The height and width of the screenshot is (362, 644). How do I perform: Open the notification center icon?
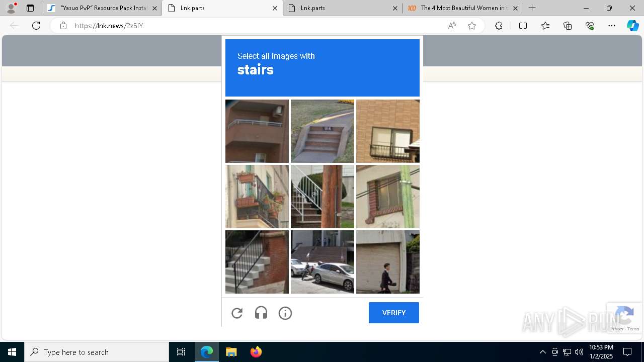click(x=627, y=352)
